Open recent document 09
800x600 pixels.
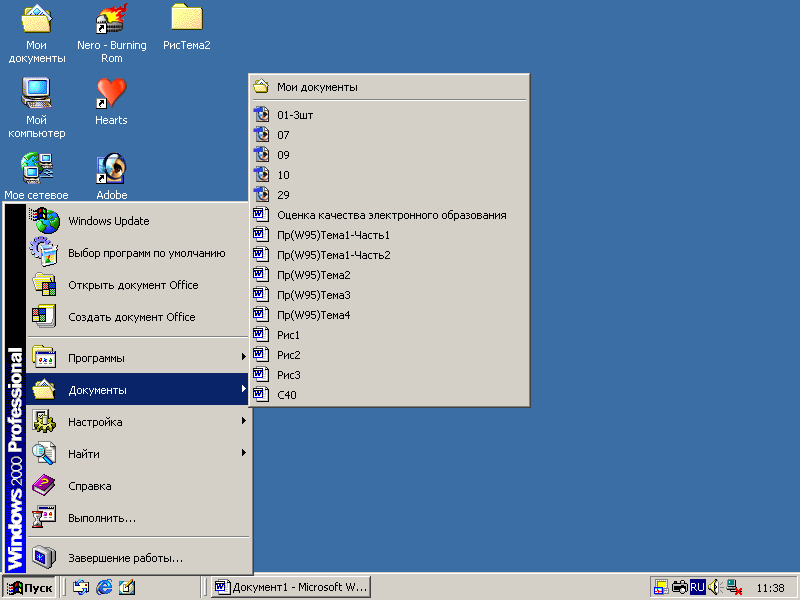(x=389, y=155)
